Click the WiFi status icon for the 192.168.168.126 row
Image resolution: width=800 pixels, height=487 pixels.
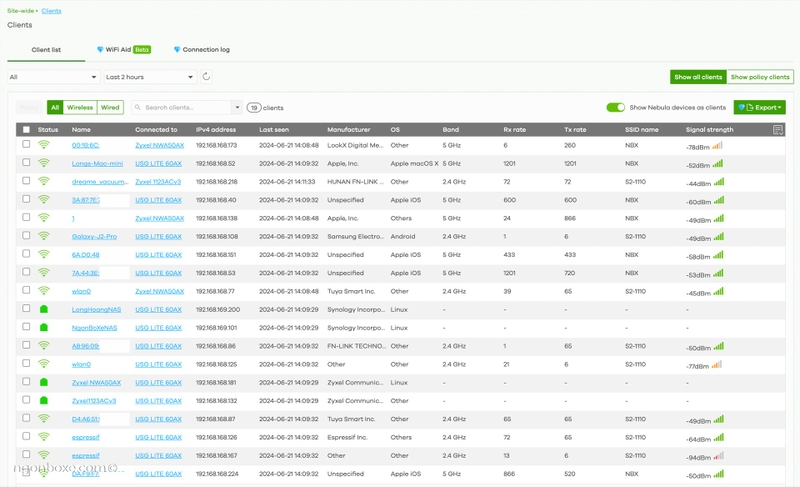44,437
